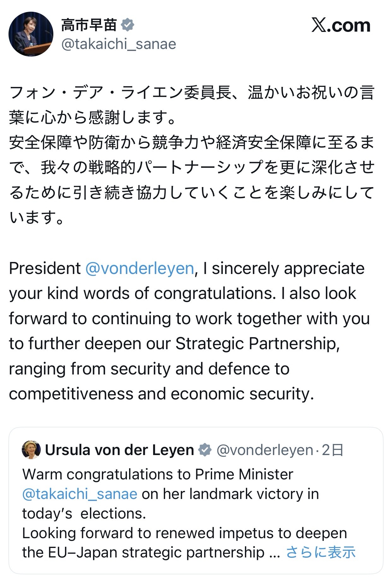Click quoted text "Warm congratulations to Prime Minister"
392x584 pixels.
point(158,474)
